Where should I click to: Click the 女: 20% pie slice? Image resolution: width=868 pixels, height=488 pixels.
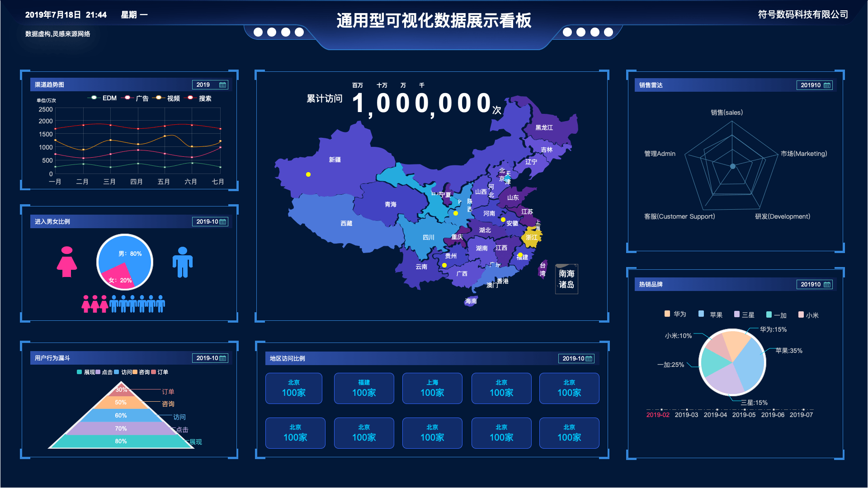120,280
